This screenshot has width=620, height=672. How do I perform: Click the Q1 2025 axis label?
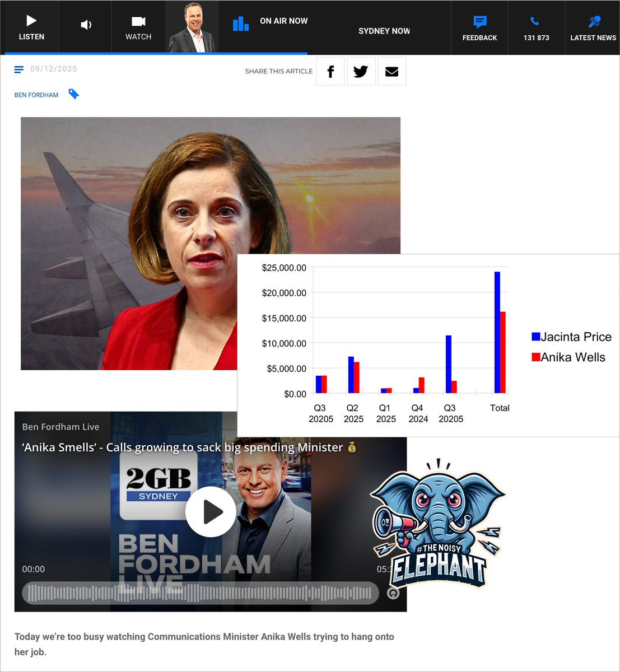(x=386, y=413)
